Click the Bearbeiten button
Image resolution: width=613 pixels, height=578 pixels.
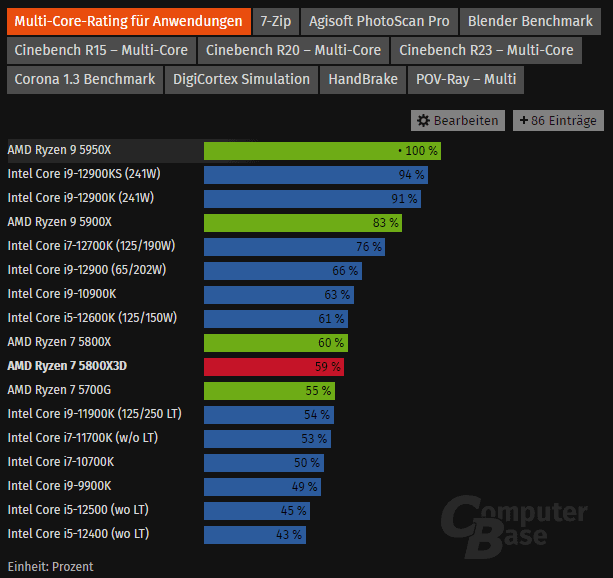pos(458,120)
